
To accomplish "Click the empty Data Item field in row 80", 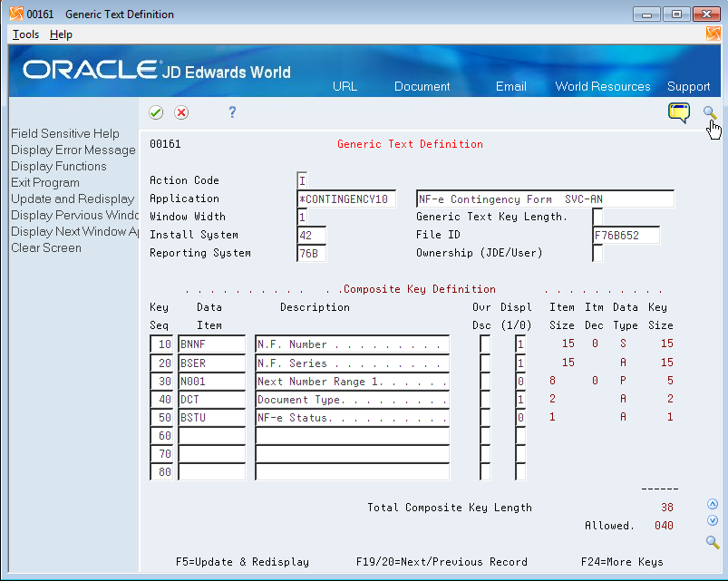I will [x=212, y=471].
